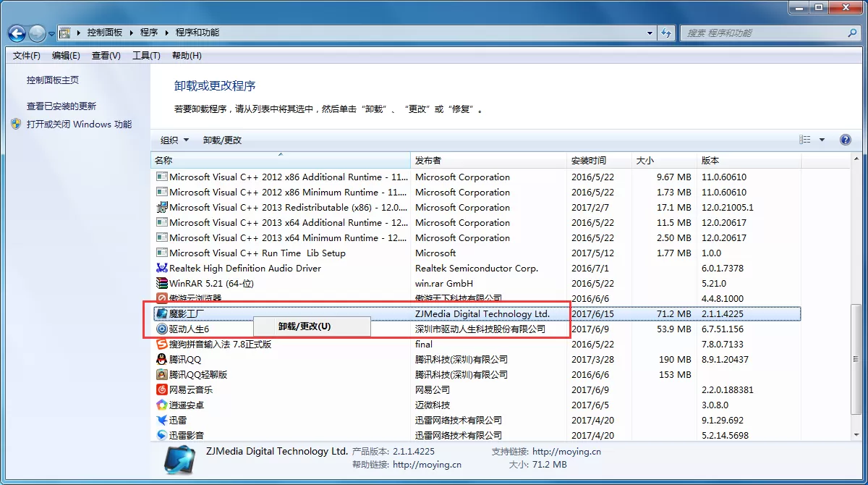Image resolution: width=868 pixels, height=485 pixels.
Task: Click the 驱动人生6 program icon
Action: [162, 329]
